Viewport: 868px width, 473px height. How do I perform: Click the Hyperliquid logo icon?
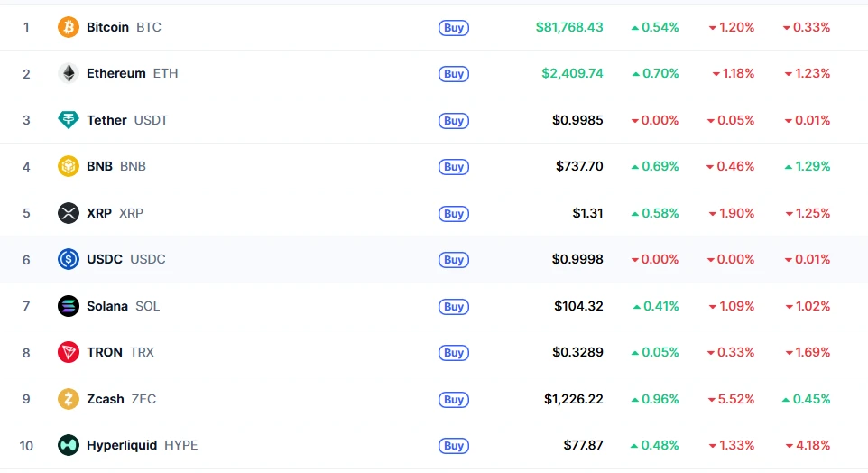pos(68,445)
